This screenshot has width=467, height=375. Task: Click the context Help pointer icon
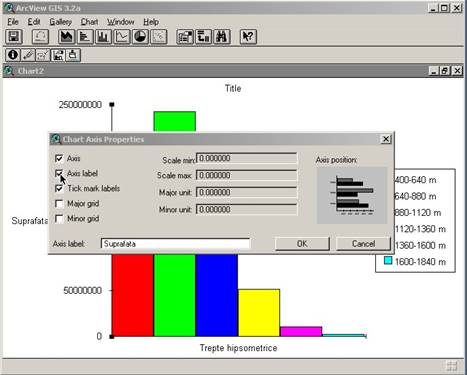tap(248, 37)
